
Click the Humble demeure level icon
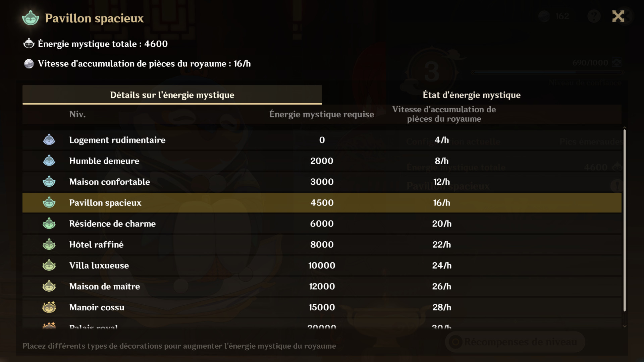49,161
